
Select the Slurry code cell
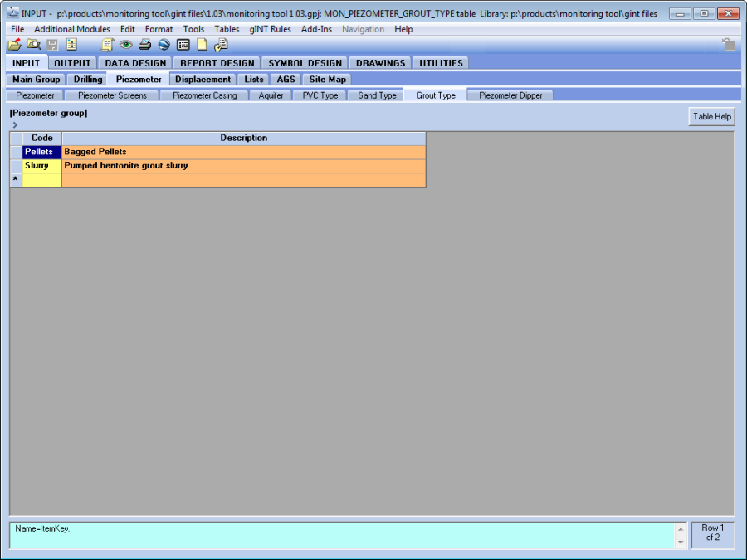click(x=41, y=166)
